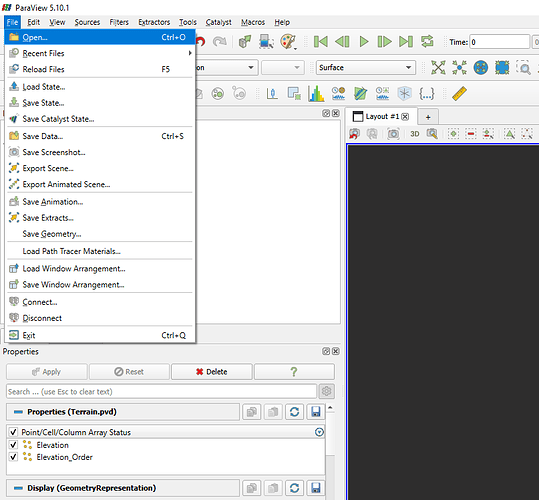The height and width of the screenshot is (500, 539).
Task: Open the Tools menu
Action: click(x=187, y=22)
